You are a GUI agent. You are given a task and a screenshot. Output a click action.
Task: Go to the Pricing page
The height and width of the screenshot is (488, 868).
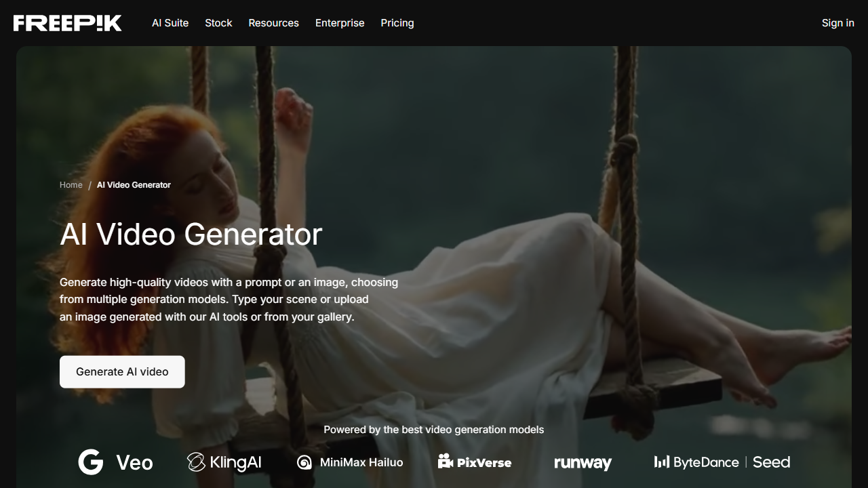[x=397, y=23]
